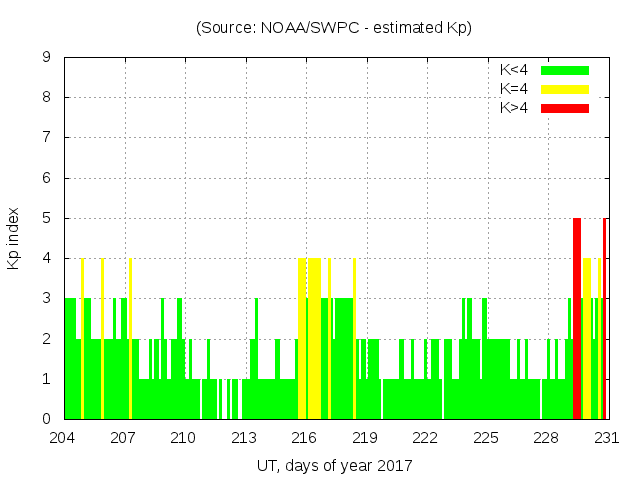Click the y-axis tick label 0

[x=47, y=419]
